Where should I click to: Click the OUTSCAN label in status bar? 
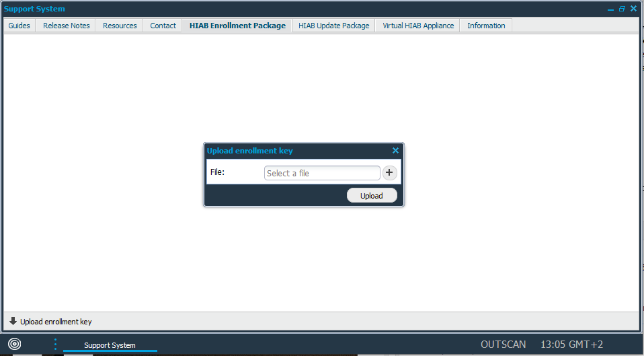[503, 345]
